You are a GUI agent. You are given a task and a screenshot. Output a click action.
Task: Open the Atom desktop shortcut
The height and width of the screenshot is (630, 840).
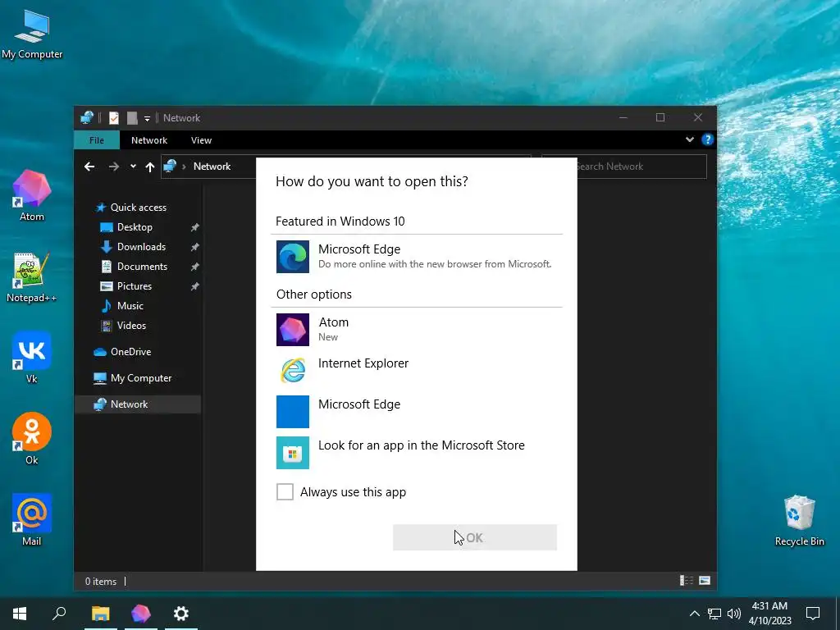point(32,195)
